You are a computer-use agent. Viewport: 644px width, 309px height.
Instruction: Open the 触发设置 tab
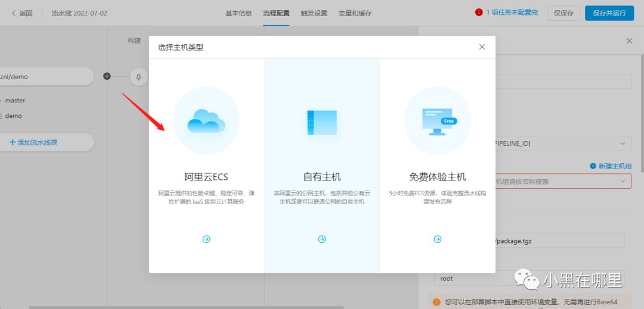[314, 13]
